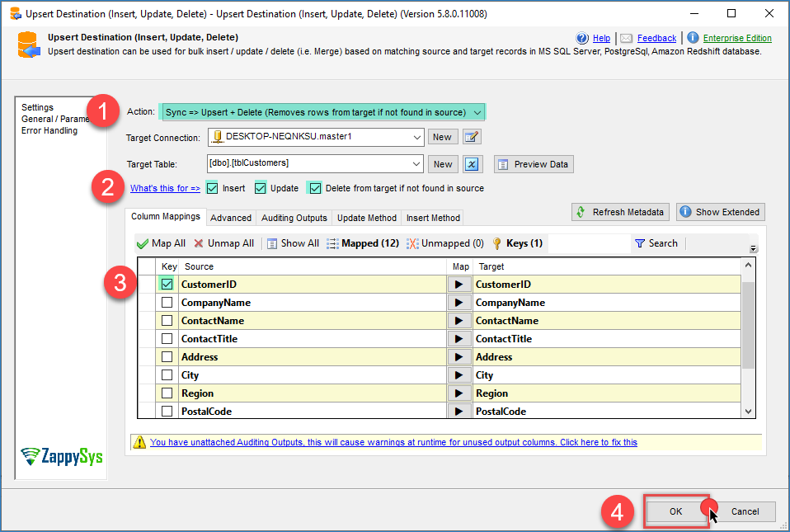The width and height of the screenshot is (790, 532).
Task: Toggle the Insert checkbox
Action: pos(212,188)
